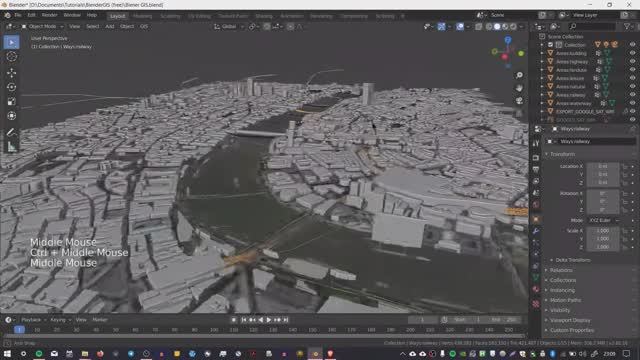The image size is (640, 360).
Task: Open the Modifiers properties tab
Action: click(x=536, y=231)
